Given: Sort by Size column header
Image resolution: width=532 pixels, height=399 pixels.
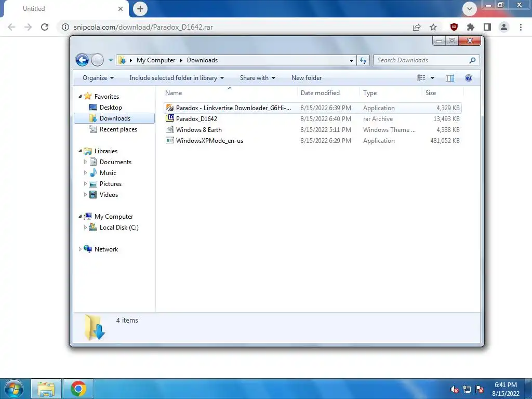Looking at the screenshot, I should (x=431, y=93).
